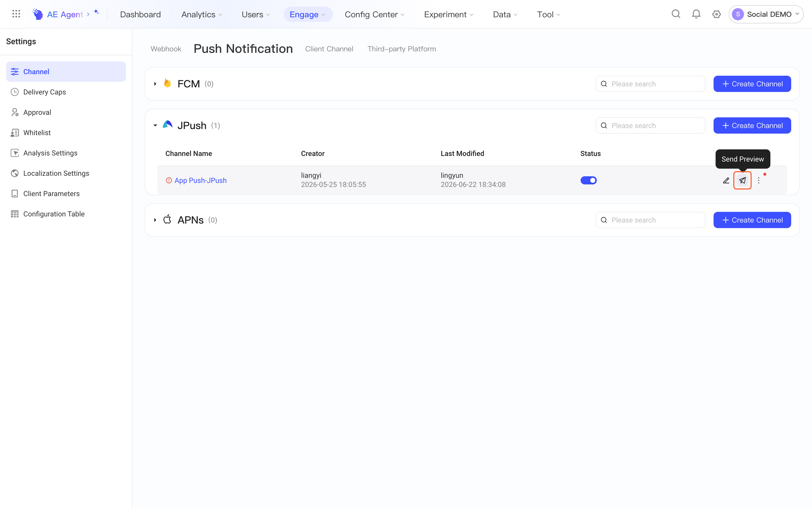This screenshot has height=508, width=812.
Task: Click the Apple APNs logo icon
Action: pyautogui.click(x=167, y=220)
